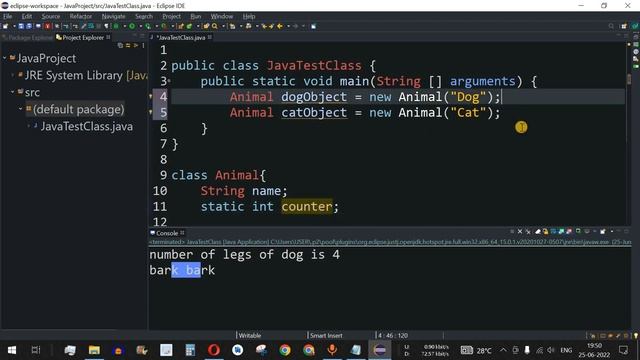The width and height of the screenshot is (640, 360).
Task: Click the Search magnifier toolbar icon
Action: [215, 26]
